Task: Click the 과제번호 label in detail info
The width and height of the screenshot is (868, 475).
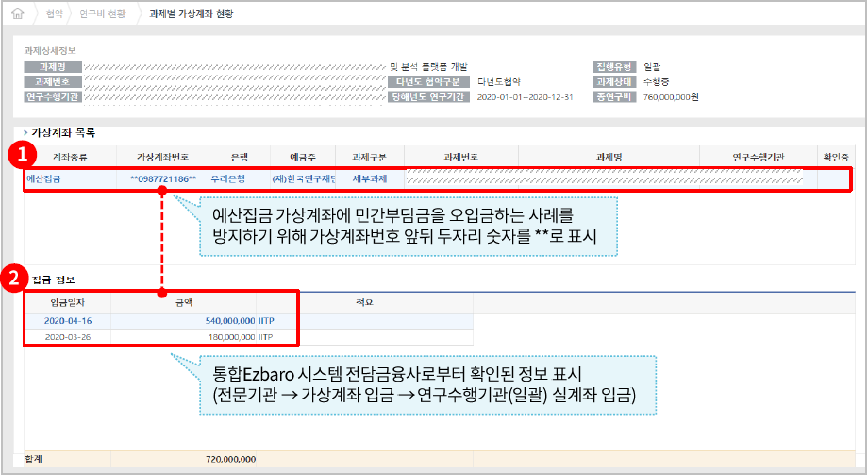Action: [53, 82]
